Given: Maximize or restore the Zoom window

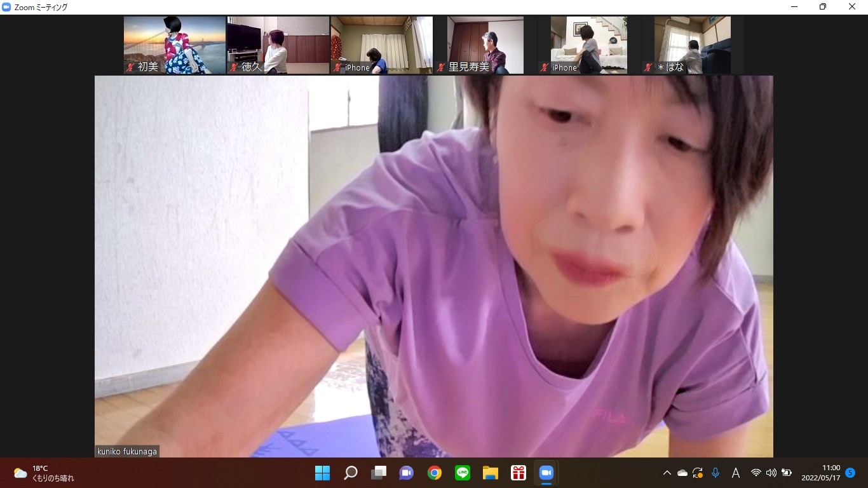Looking at the screenshot, I should tap(823, 7).
